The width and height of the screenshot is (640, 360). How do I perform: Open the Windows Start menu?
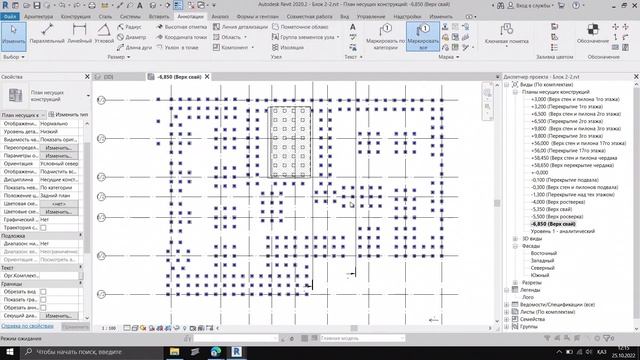click(9, 351)
